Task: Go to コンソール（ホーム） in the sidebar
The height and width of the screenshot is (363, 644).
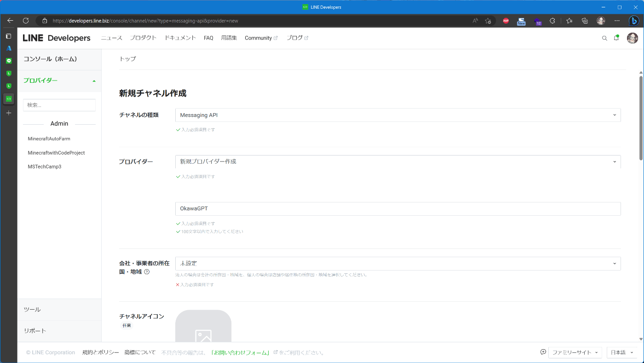Action: (59, 59)
